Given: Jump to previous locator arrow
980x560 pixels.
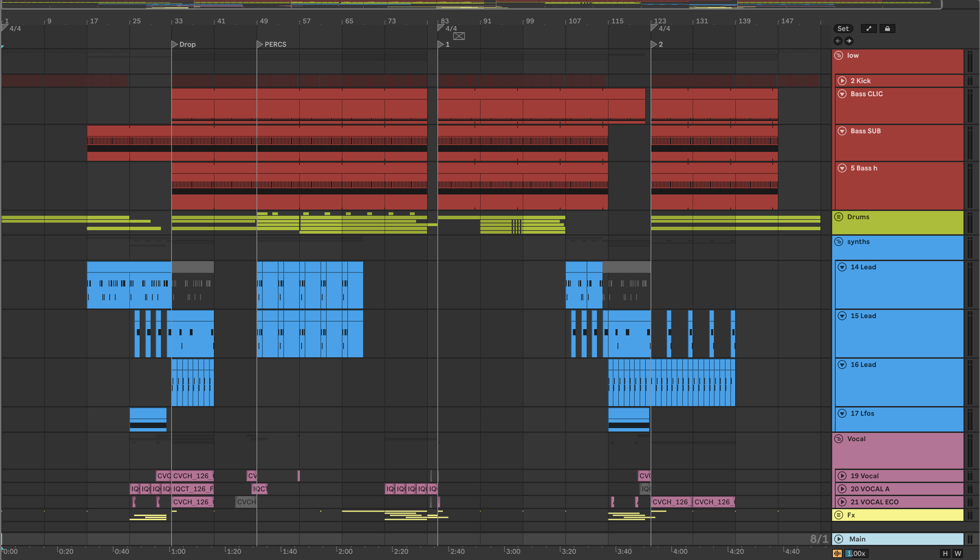Looking at the screenshot, I should 838,41.
